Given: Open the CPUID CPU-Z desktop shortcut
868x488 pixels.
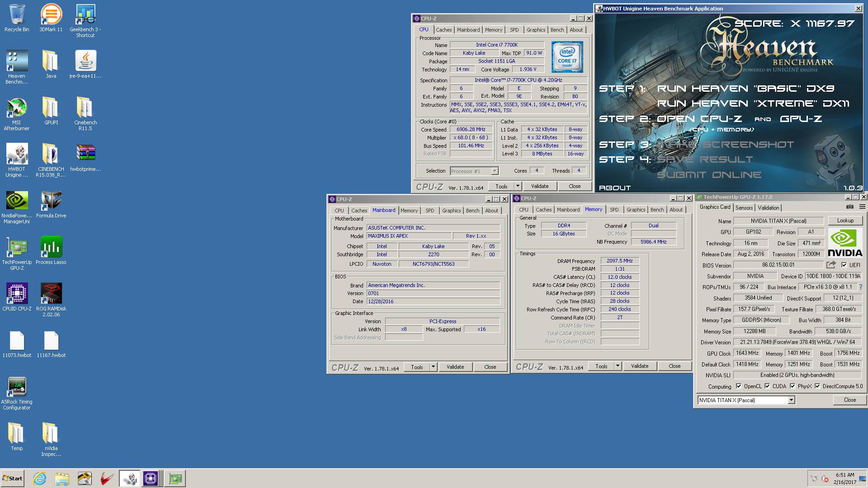Looking at the screenshot, I should pyautogui.click(x=17, y=297).
